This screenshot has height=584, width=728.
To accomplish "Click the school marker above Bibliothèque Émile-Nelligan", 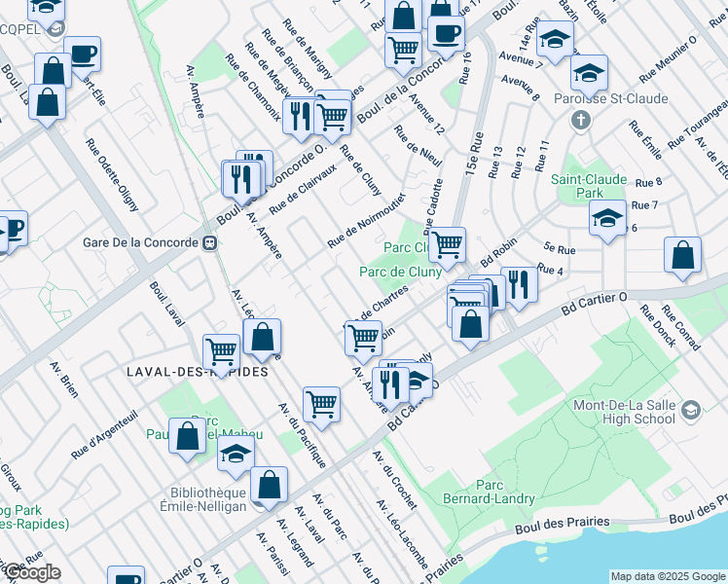I will click(236, 455).
